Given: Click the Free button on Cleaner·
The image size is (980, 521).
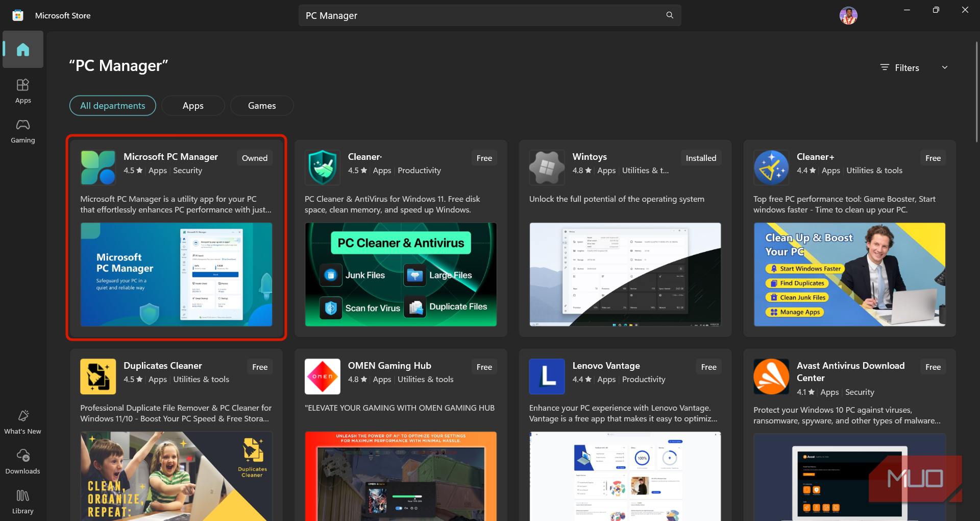Looking at the screenshot, I should point(484,158).
